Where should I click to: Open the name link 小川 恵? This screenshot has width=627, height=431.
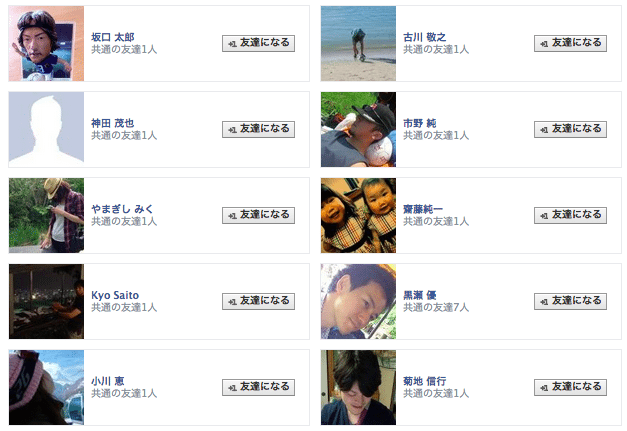[108, 381]
